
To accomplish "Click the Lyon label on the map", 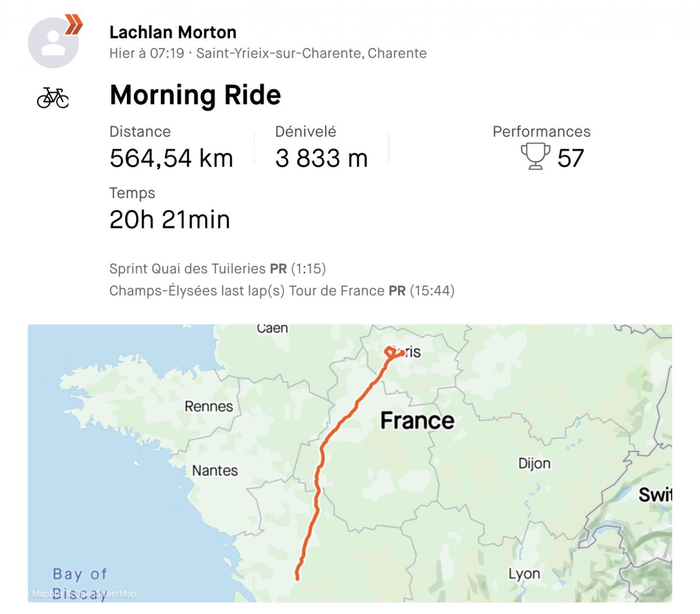I will point(524,574).
